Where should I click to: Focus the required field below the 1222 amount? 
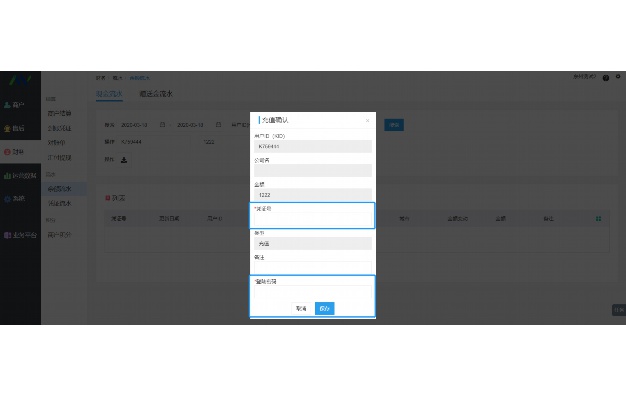pyautogui.click(x=313, y=219)
